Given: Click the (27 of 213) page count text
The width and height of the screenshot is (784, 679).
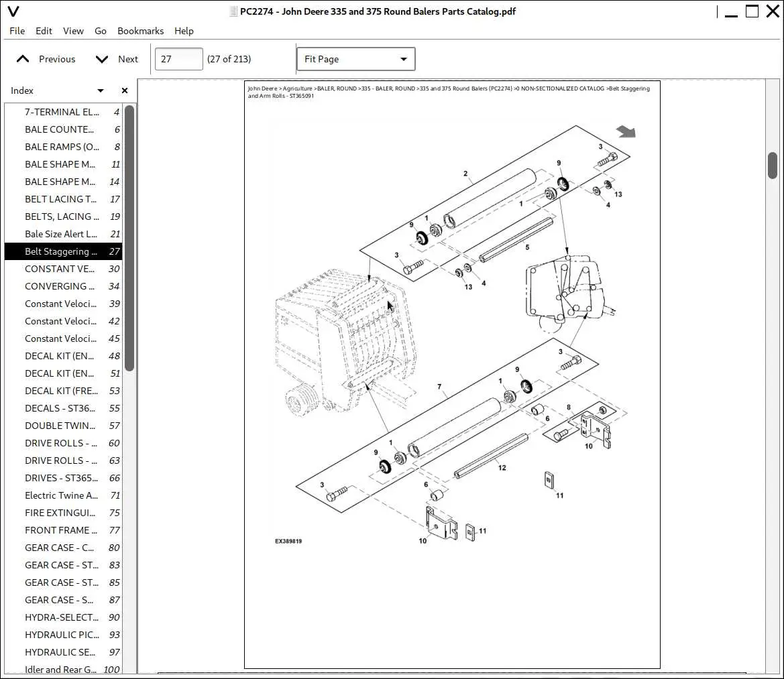Looking at the screenshot, I should [x=229, y=59].
